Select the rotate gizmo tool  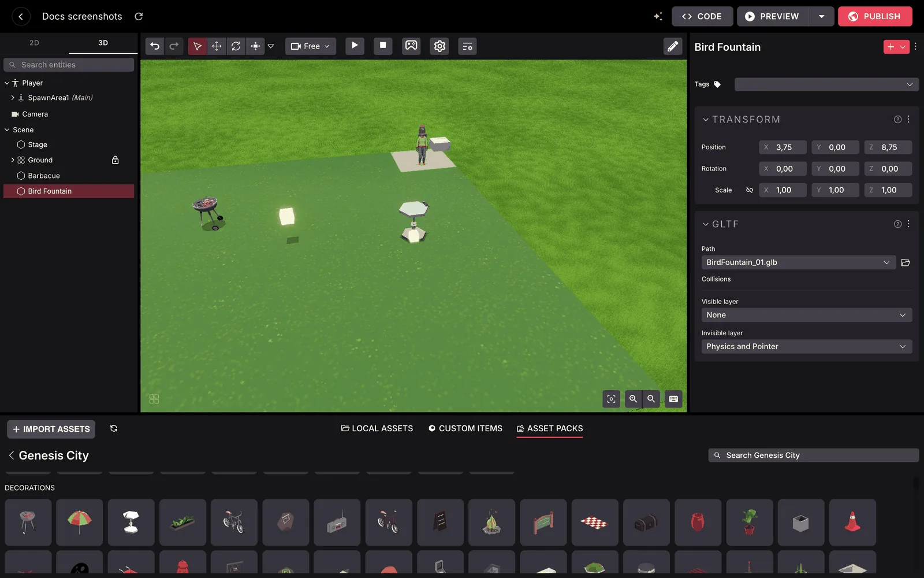pos(236,46)
